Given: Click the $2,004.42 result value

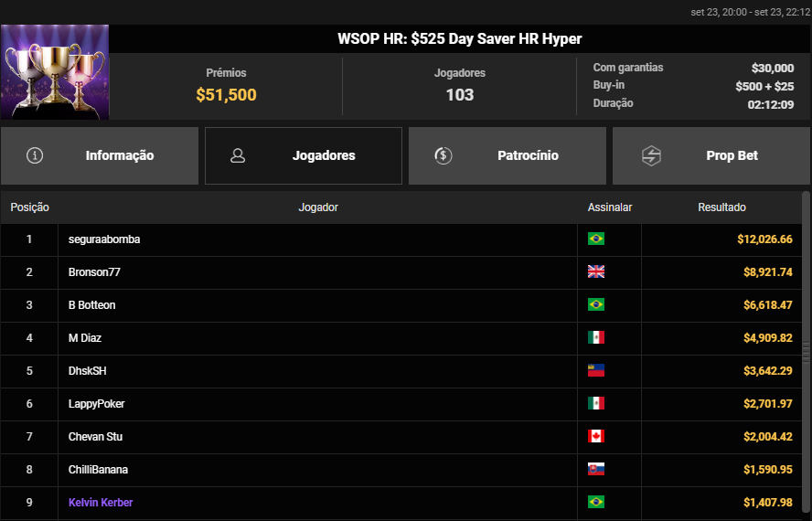Looking at the screenshot, I should 767,437.
